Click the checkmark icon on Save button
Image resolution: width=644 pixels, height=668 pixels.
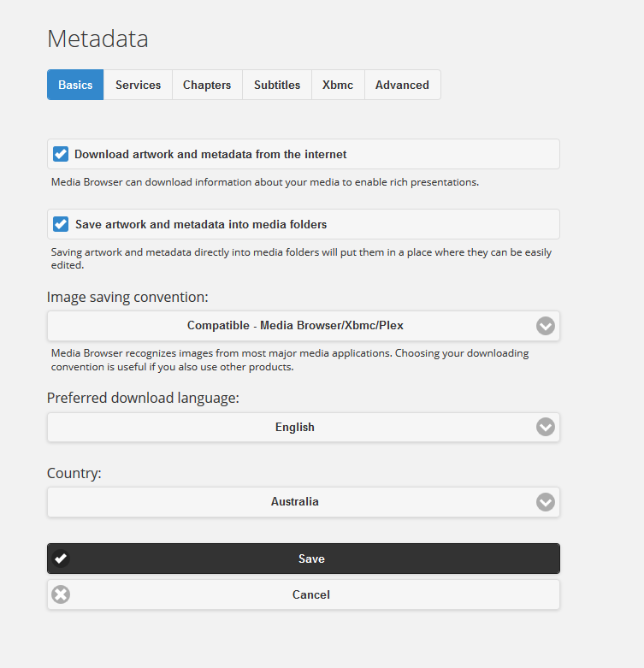(x=61, y=559)
